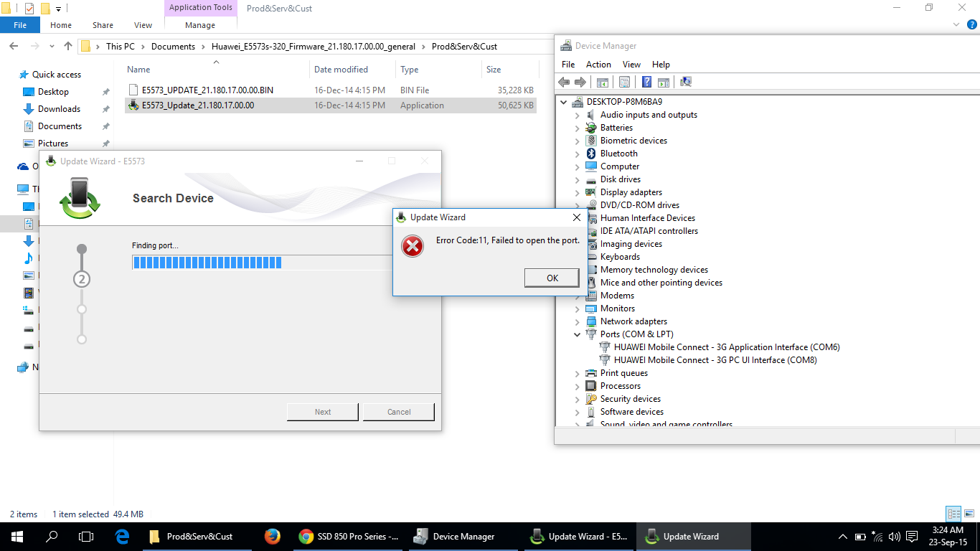980x551 pixels.
Task: Open Task View on the taskbar
Action: pos(86,537)
